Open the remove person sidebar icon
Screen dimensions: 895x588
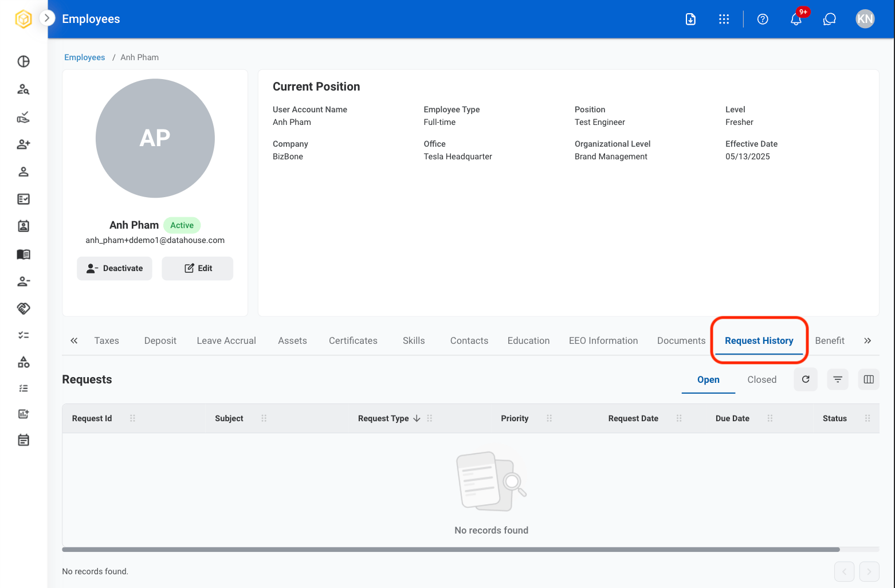tap(23, 281)
